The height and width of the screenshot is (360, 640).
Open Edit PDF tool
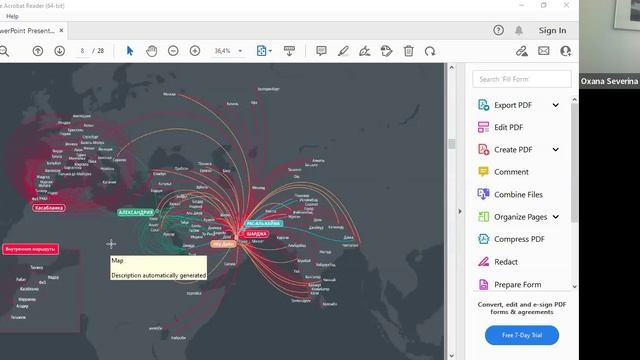[x=508, y=127]
